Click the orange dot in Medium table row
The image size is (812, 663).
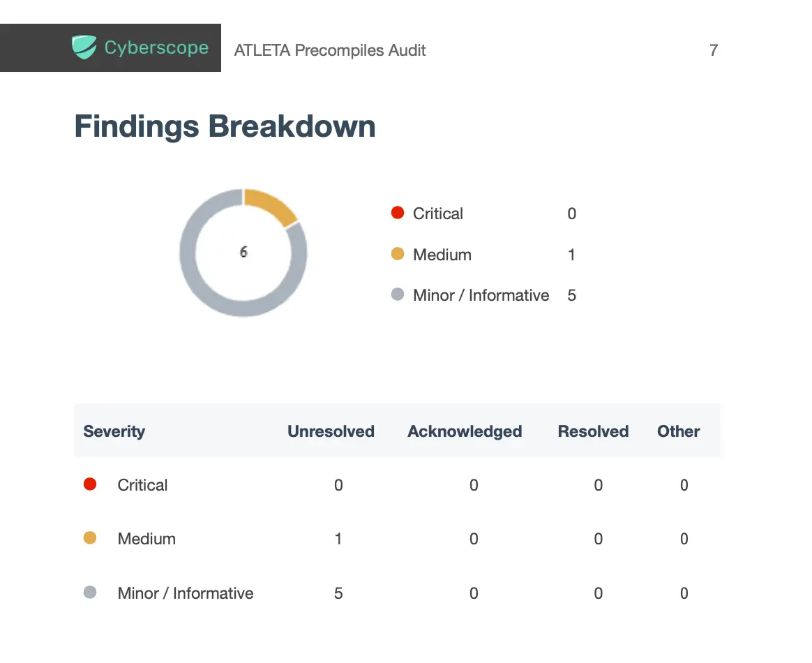click(90, 537)
